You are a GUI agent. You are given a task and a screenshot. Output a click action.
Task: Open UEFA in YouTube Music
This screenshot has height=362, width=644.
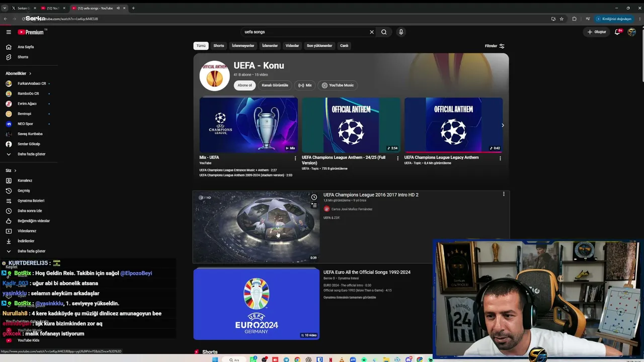(x=338, y=85)
